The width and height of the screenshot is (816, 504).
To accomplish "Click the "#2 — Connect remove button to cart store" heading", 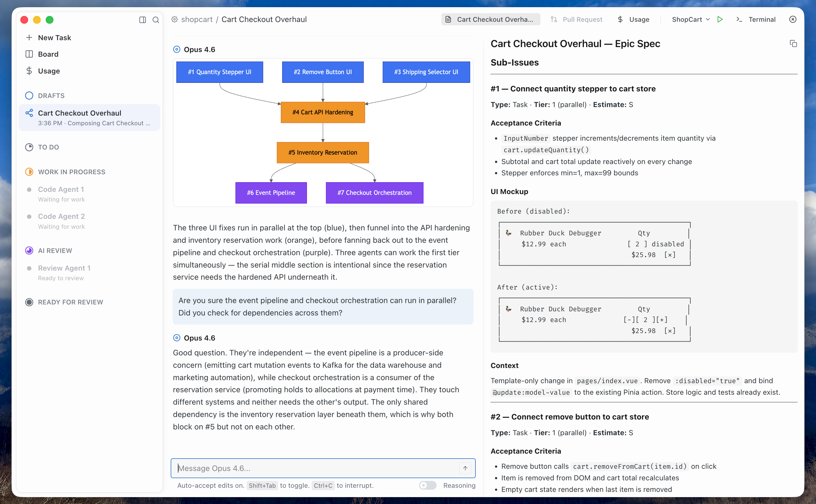I will tap(570, 417).
